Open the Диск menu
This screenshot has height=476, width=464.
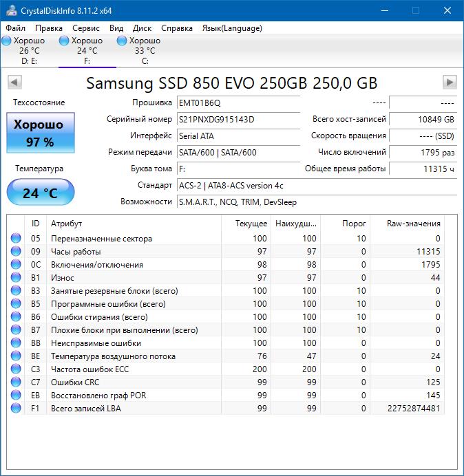(x=143, y=28)
